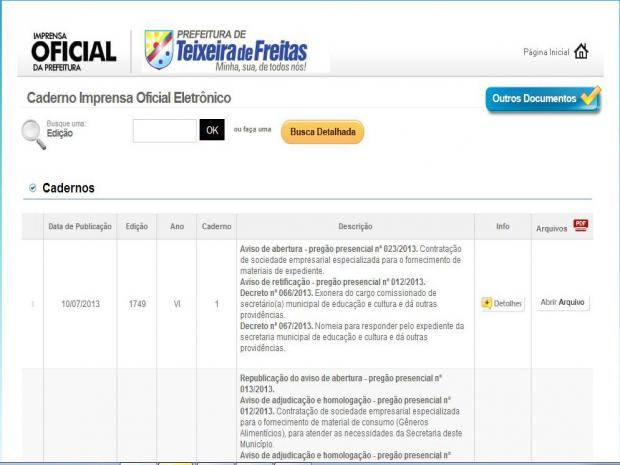620x465 pixels.
Task: Click the Caderno column header
Action: (x=216, y=226)
